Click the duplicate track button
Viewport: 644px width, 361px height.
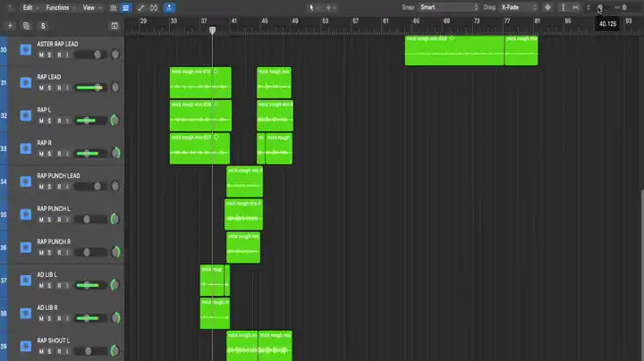point(26,26)
